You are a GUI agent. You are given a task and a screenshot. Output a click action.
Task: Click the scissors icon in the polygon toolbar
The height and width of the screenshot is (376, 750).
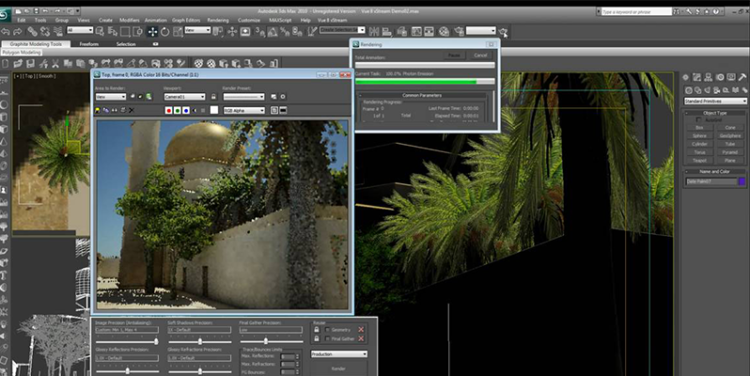coord(55,63)
